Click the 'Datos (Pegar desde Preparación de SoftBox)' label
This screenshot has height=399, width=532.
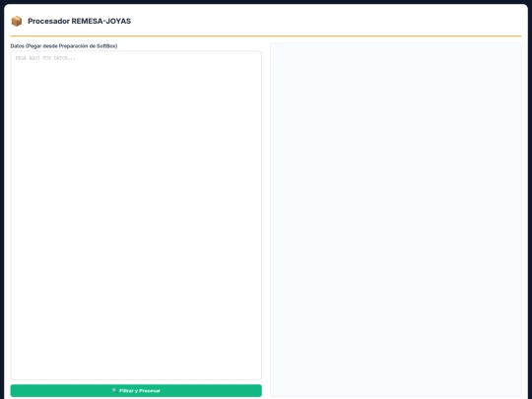64,45
